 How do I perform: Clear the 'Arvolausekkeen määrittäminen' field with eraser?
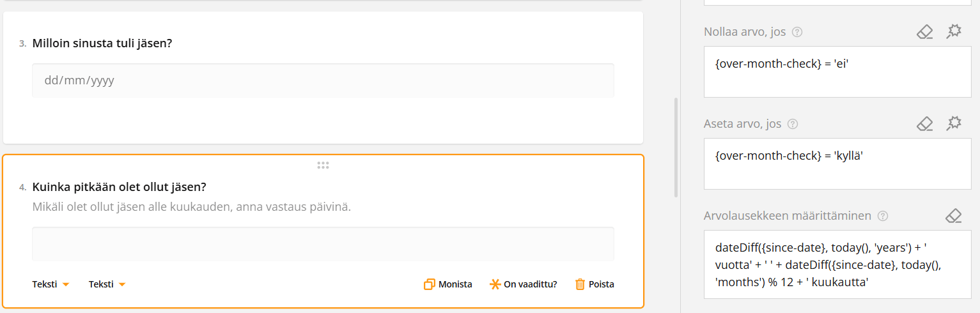click(953, 216)
